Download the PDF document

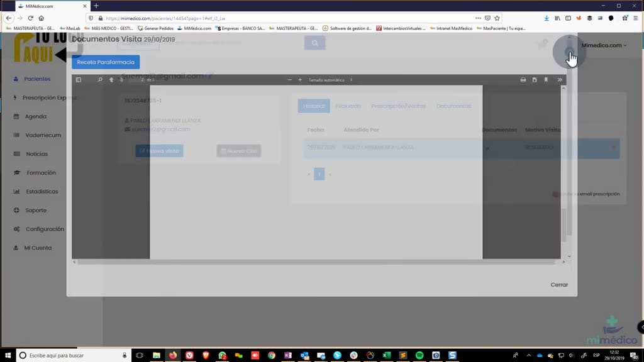click(535, 80)
